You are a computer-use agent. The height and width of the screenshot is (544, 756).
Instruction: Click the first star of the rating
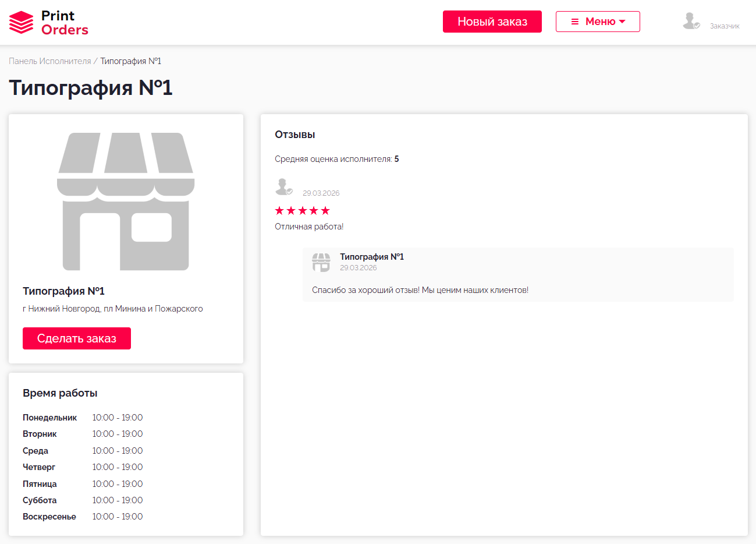[279, 211]
